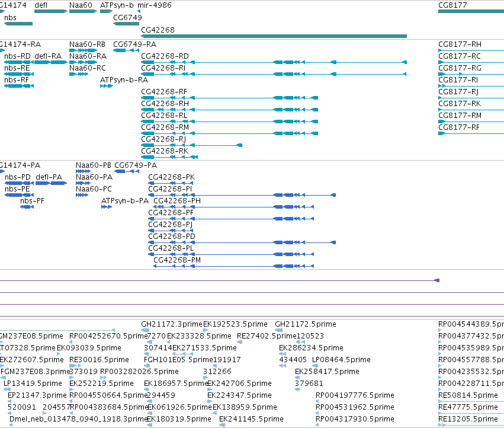
Task: Select transcript Naa60-RB label
Action: [x=88, y=44]
